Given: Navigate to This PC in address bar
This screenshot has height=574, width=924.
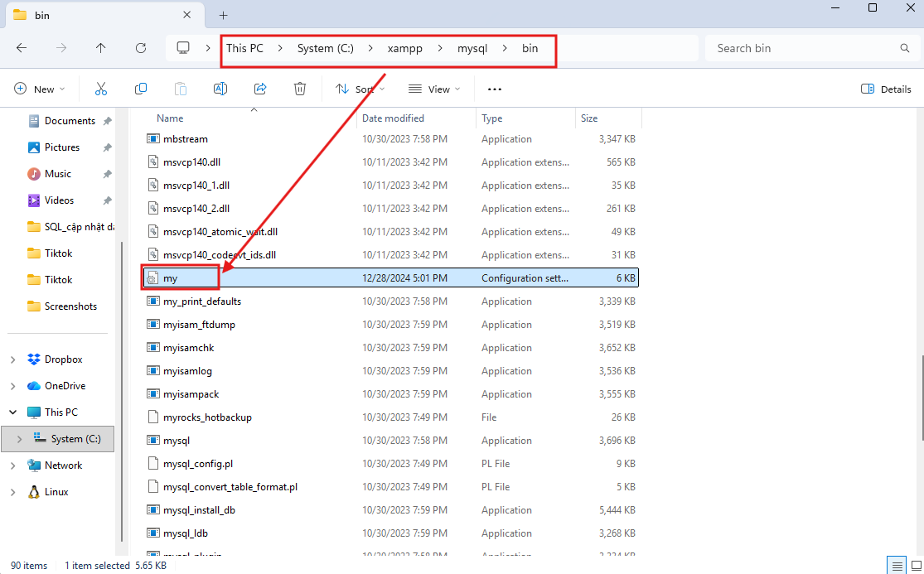Looking at the screenshot, I should coord(244,48).
